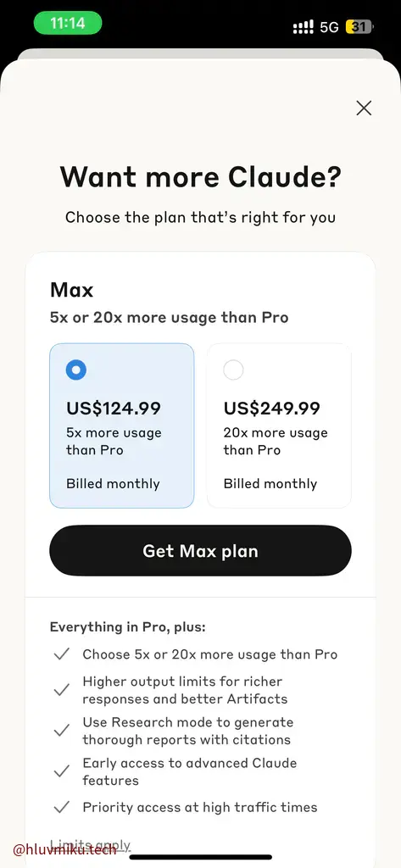Close the plan selection sheet with X

(364, 108)
